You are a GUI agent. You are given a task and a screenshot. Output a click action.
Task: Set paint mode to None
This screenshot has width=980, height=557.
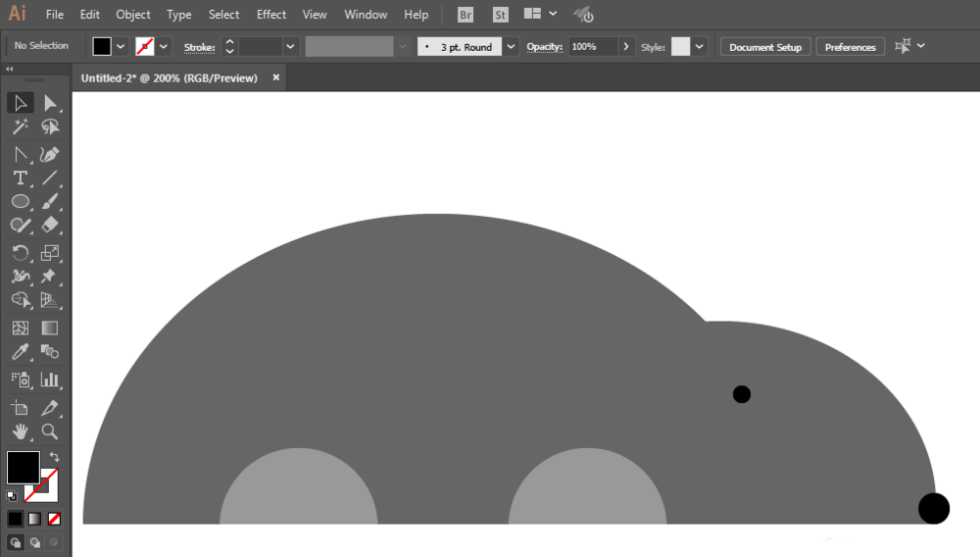55,519
